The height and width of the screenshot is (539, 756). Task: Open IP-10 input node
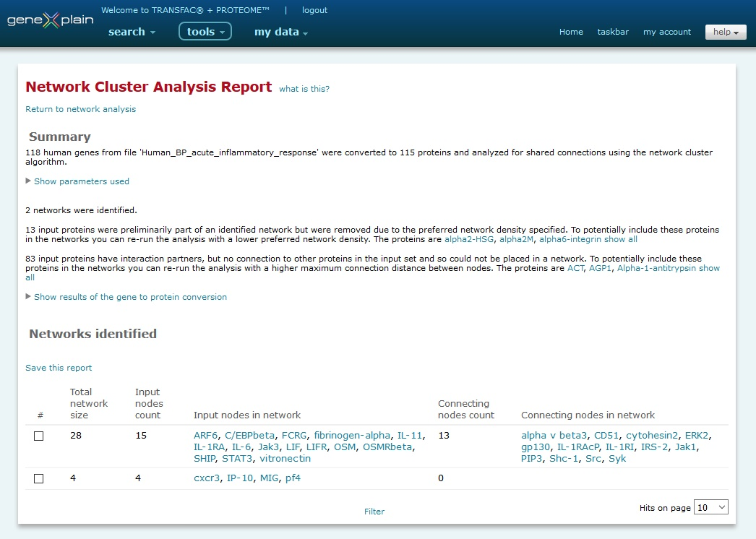240,478
